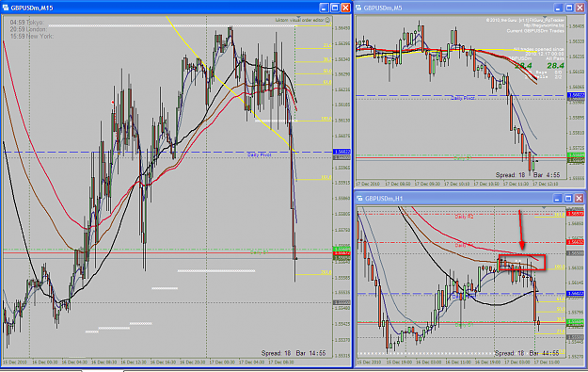Viewport: 588px width, 372px height.
Task: Click the 38.2 Fibonacci label in M15 chart
Action: coord(327,59)
